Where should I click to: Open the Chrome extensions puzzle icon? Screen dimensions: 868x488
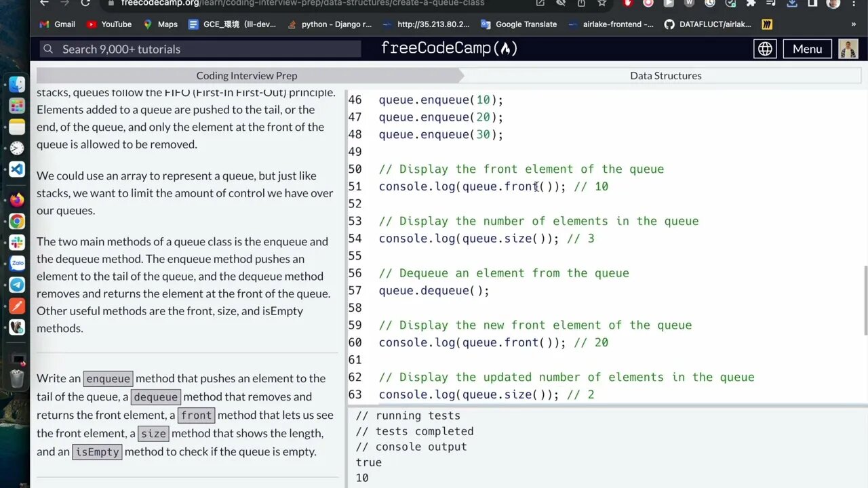[x=750, y=3]
